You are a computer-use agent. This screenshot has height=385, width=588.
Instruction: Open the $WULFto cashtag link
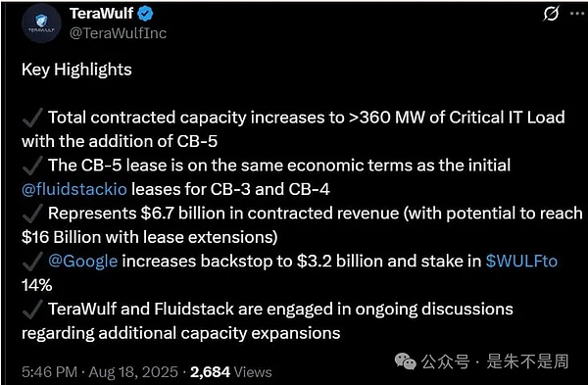[x=521, y=261]
